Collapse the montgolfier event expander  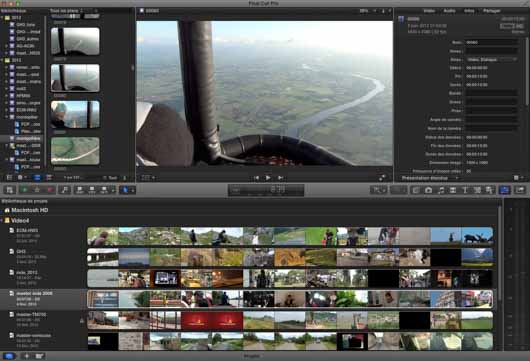pos(6,117)
